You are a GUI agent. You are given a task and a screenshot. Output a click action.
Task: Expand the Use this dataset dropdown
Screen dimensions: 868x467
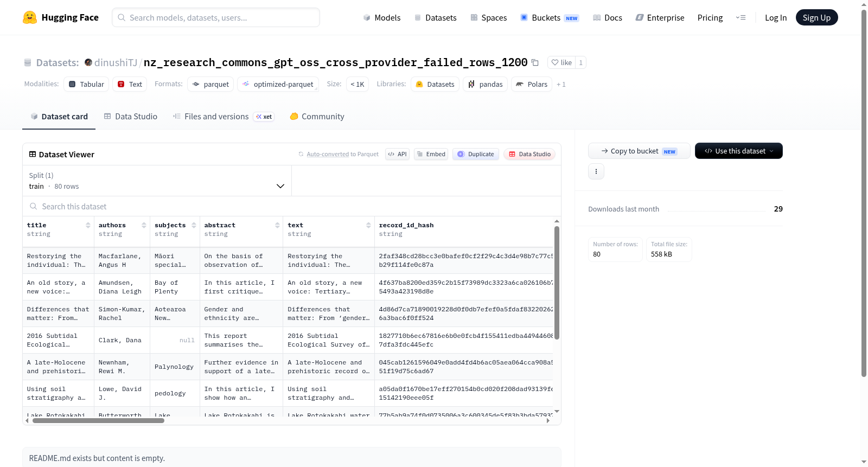739,151
